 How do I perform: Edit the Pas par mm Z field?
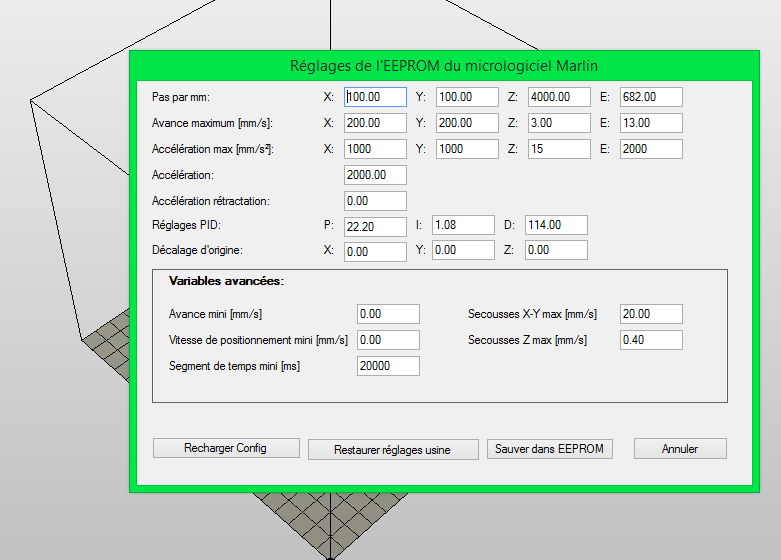point(559,97)
